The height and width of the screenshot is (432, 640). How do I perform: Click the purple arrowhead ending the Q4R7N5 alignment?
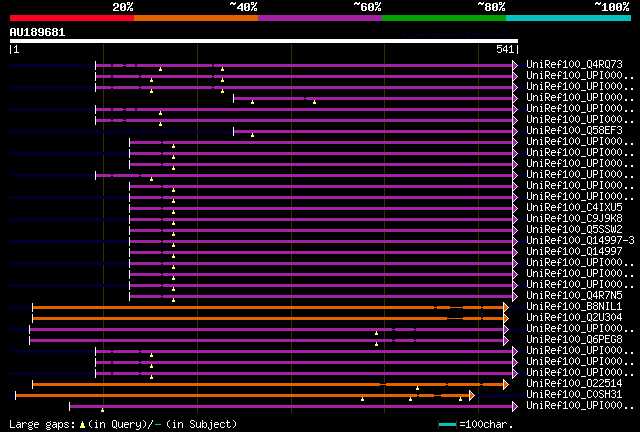(515, 296)
